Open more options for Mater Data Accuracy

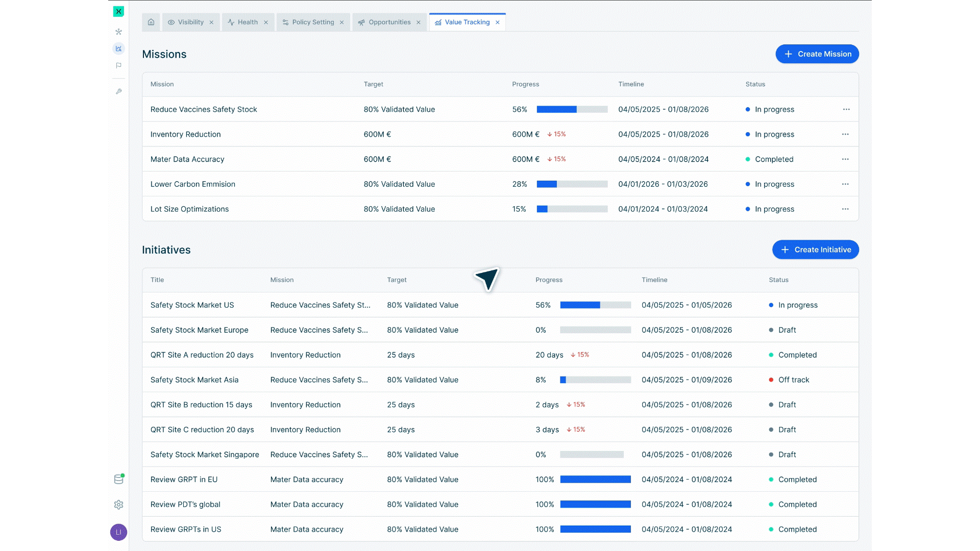pos(845,159)
